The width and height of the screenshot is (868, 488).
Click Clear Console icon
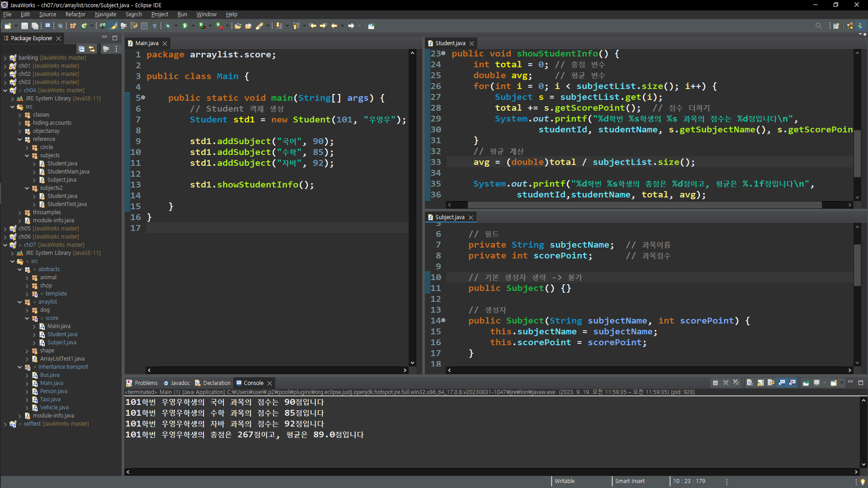tap(750, 383)
